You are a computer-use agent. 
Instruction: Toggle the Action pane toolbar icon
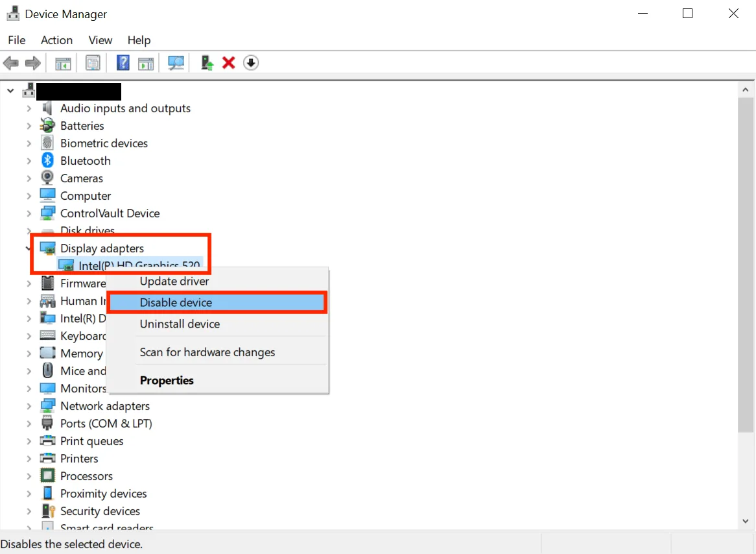(x=146, y=63)
